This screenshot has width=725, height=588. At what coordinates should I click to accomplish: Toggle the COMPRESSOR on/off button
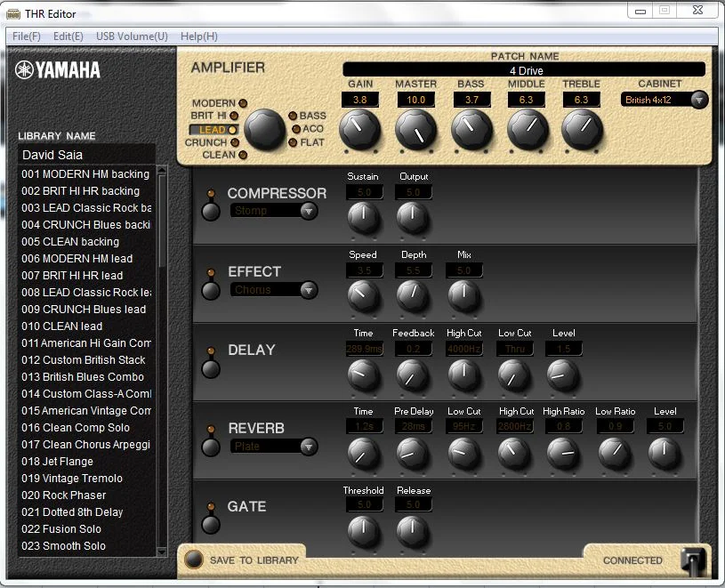[x=211, y=211]
